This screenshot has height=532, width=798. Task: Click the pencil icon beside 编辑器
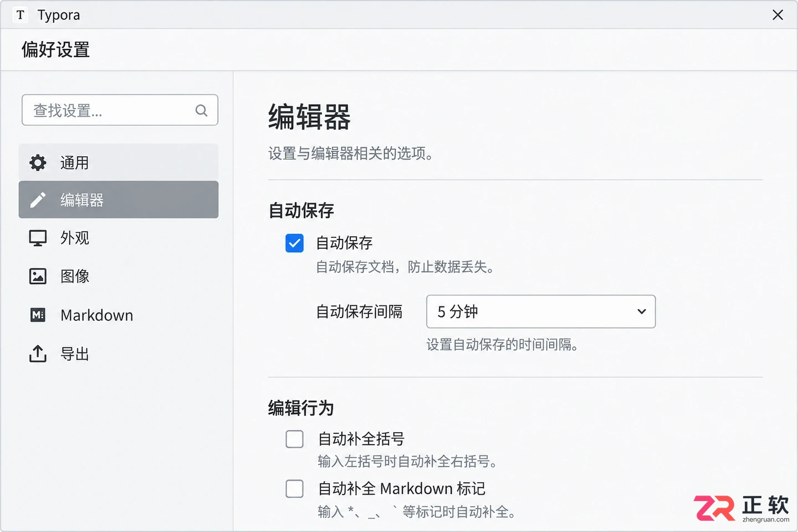pyautogui.click(x=38, y=200)
